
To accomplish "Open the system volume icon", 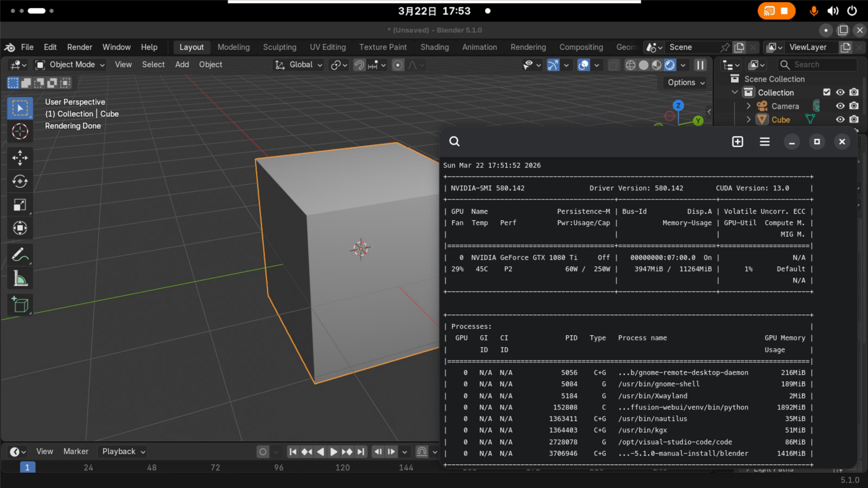I will 833,11.
